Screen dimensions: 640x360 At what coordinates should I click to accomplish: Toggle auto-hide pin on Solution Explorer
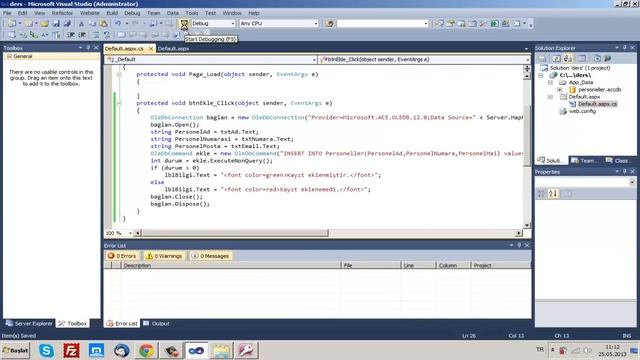[624, 48]
